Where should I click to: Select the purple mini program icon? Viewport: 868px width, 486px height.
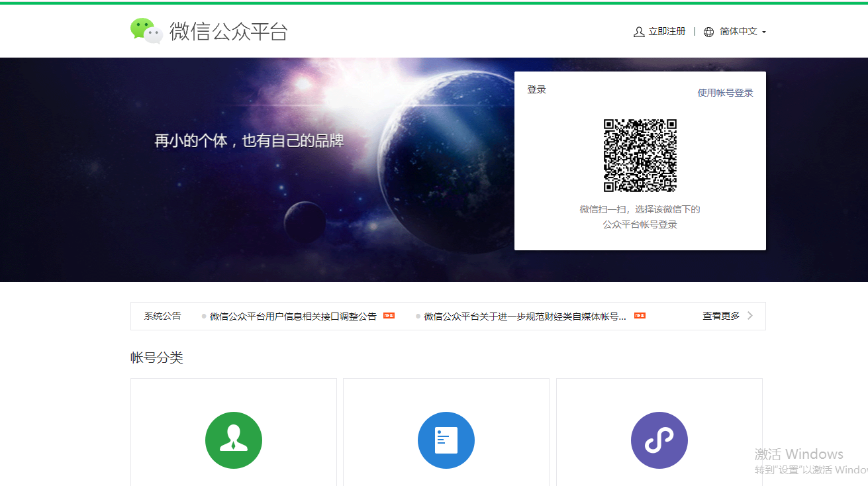coord(659,440)
